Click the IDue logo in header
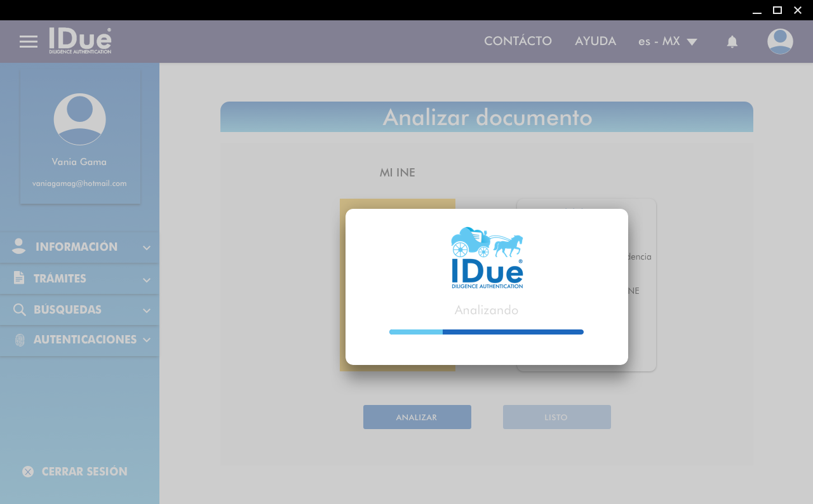This screenshot has height=504, width=813. click(x=81, y=41)
